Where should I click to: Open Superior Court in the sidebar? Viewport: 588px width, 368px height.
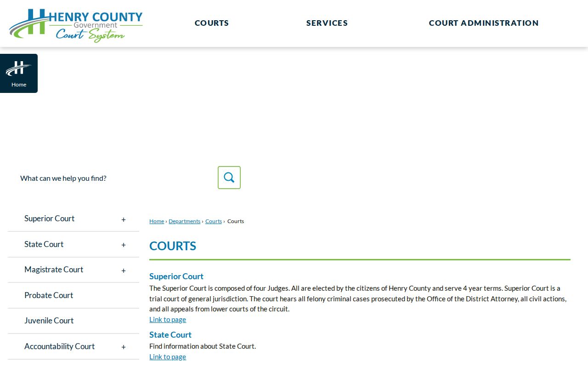point(49,218)
